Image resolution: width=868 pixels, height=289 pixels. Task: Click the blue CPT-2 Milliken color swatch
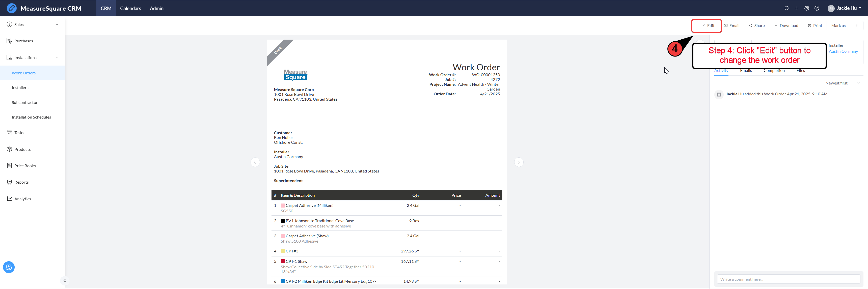pyautogui.click(x=283, y=281)
